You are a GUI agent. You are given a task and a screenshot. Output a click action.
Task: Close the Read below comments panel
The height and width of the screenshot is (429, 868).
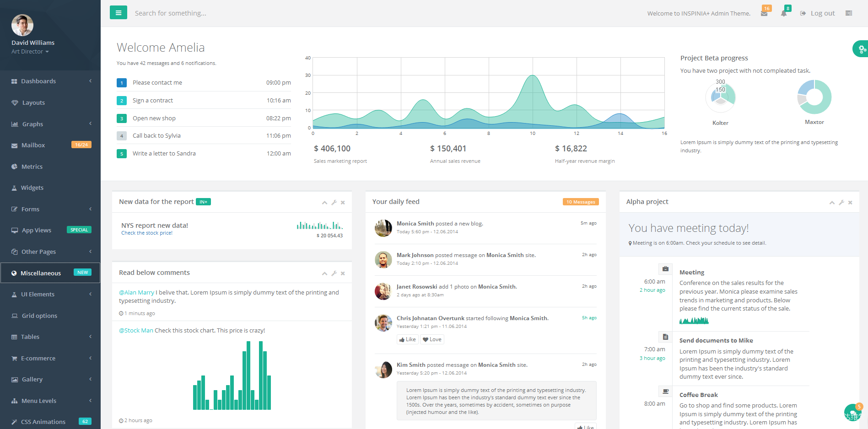tap(343, 273)
